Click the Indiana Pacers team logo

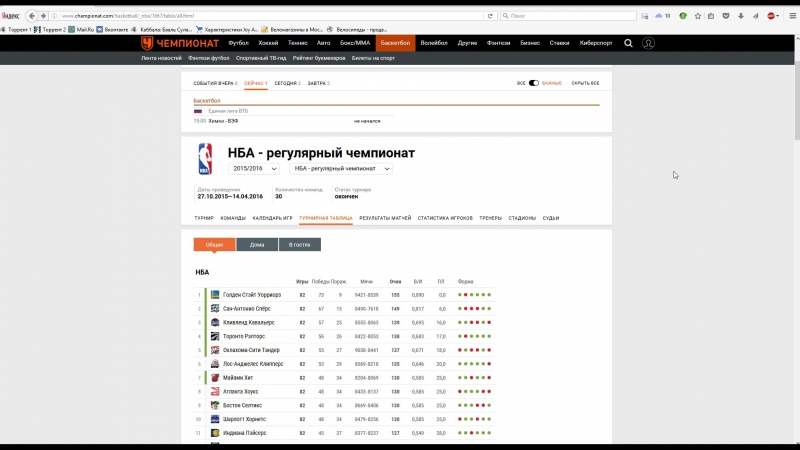215,433
